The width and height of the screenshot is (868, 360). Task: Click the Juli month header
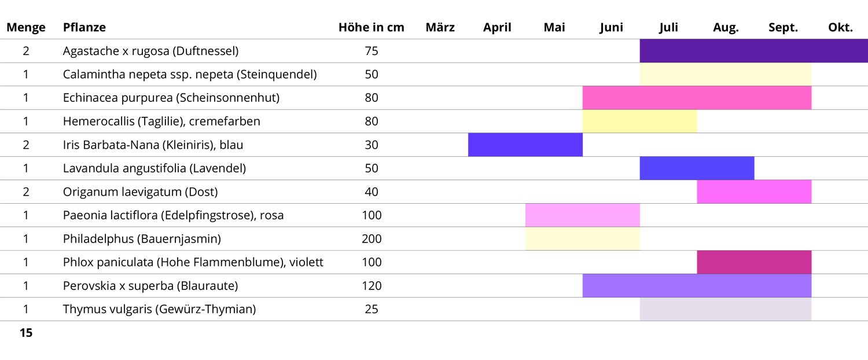tap(668, 27)
